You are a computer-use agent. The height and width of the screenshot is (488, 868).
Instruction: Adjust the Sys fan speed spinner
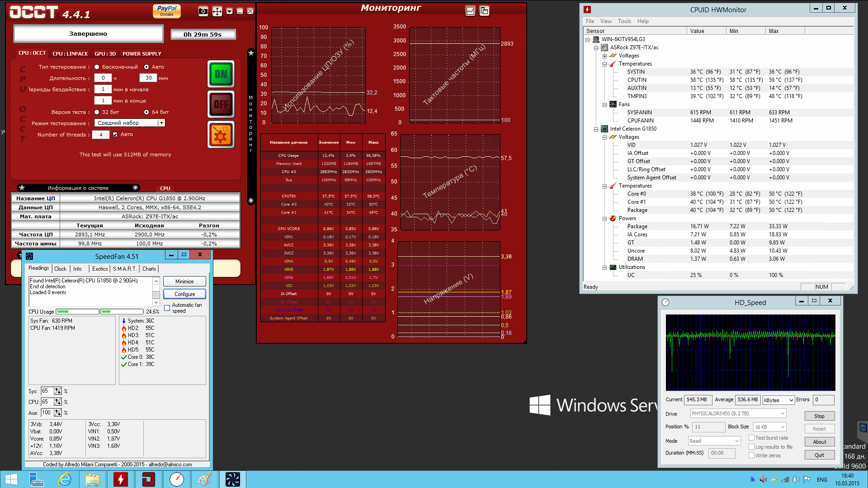[x=58, y=391]
